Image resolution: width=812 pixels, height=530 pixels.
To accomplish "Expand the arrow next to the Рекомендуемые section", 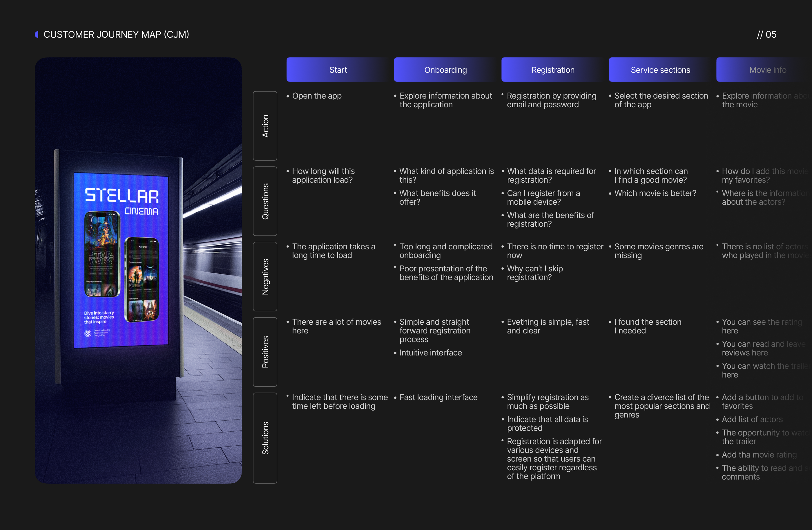I will [x=157, y=263].
